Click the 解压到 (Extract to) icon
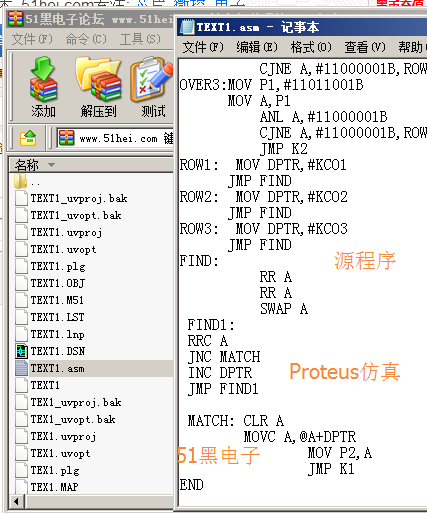 pos(98,79)
